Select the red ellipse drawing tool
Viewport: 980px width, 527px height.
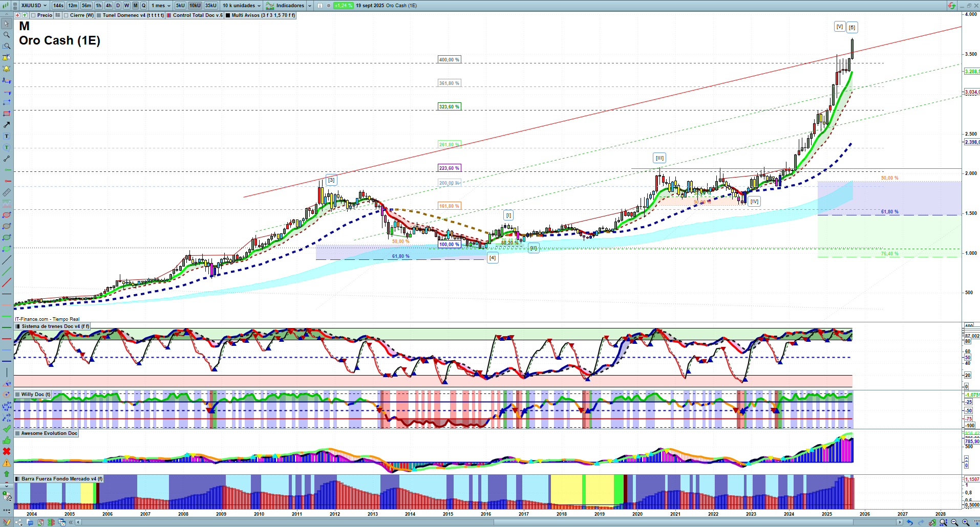7,215
